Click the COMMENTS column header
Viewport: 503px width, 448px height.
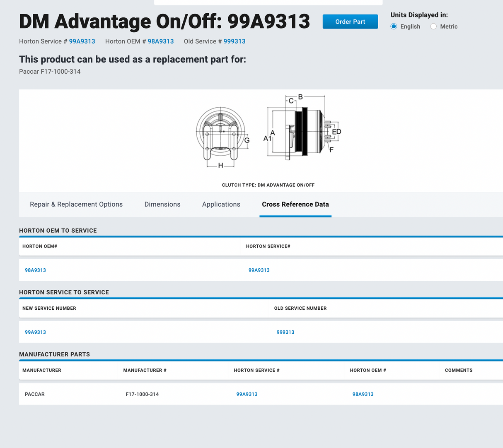459,371
